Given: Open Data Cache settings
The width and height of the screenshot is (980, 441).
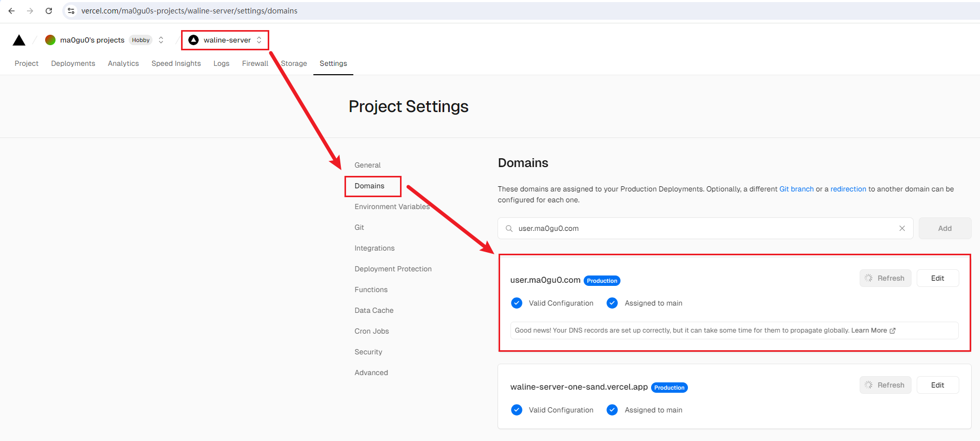Looking at the screenshot, I should [x=374, y=310].
